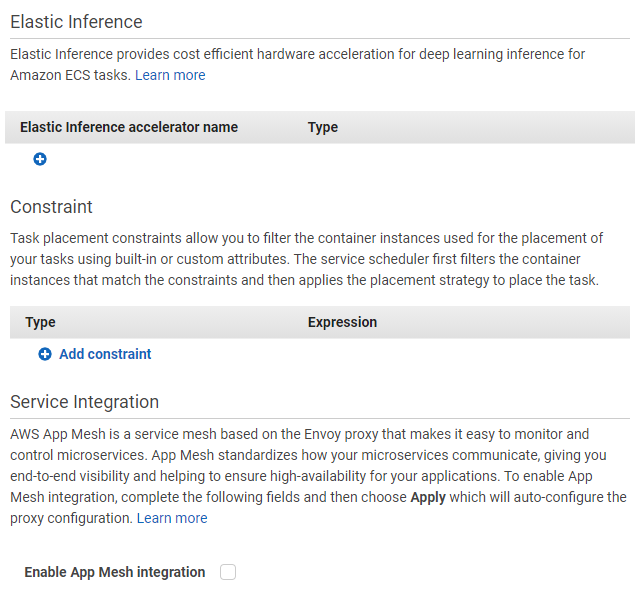Image resolution: width=644 pixels, height=601 pixels.
Task: Open the Add constraint link
Action: click(x=105, y=354)
